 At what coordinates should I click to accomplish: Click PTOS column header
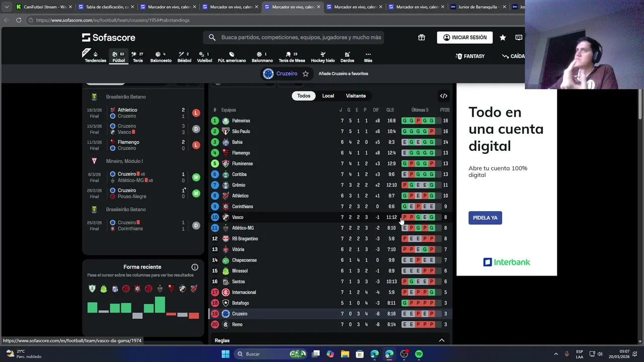[445, 110]
